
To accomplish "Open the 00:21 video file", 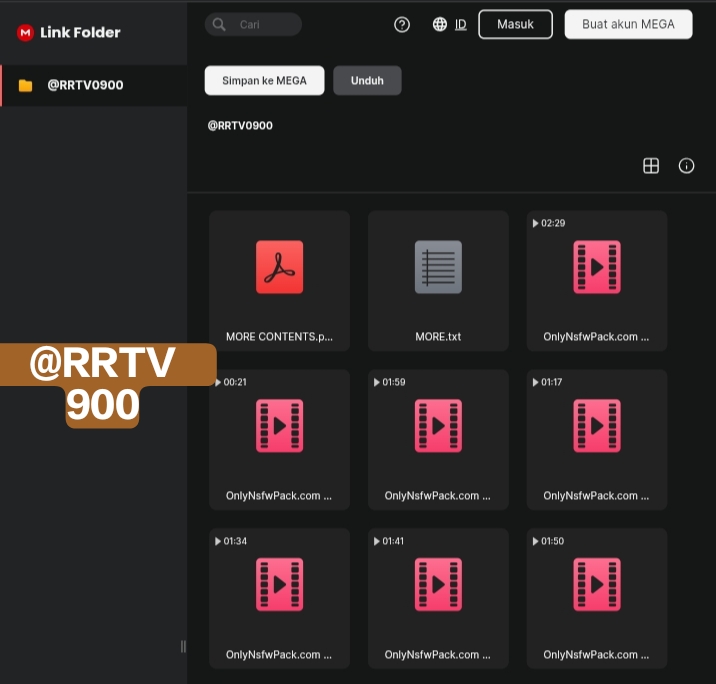I will pos(279,439).
